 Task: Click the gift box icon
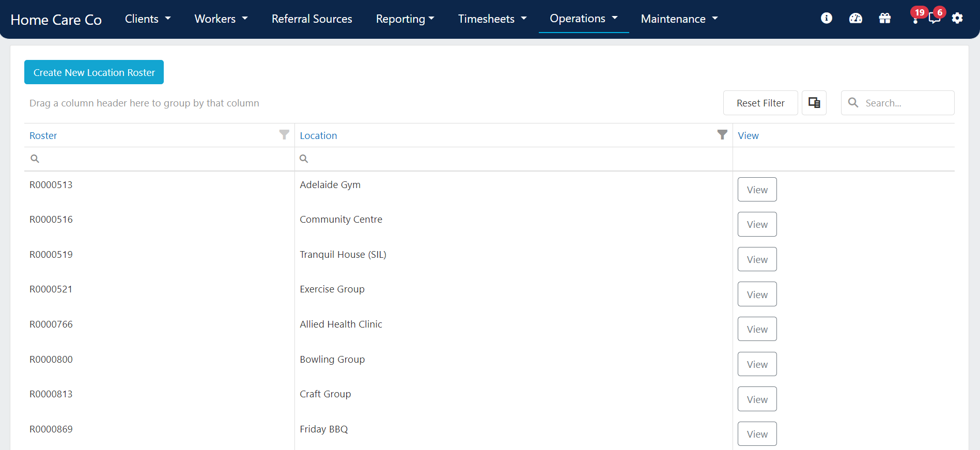[885, 18]
